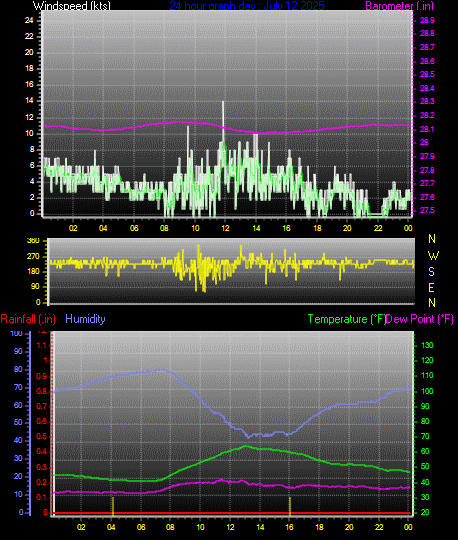Screen dimensions: 458x540
Task: Click the "Humidity" legend label
Action: (x=85, y=319)
